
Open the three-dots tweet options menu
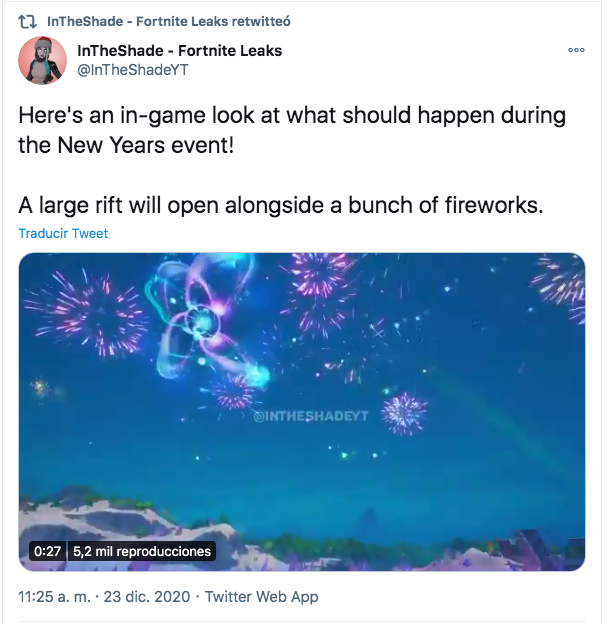coord(576,50)
